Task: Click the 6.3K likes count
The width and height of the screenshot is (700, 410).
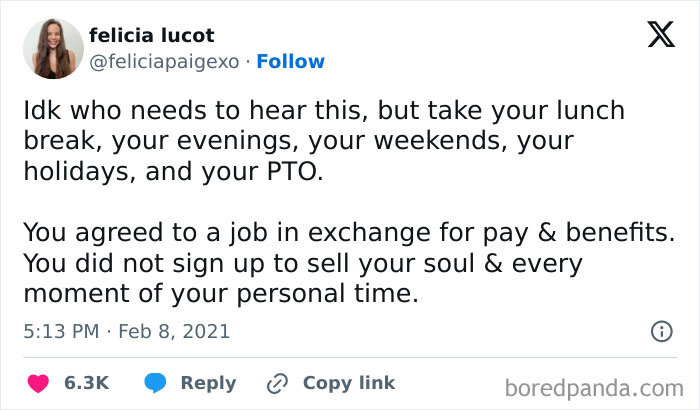Action: pos(85,383)
